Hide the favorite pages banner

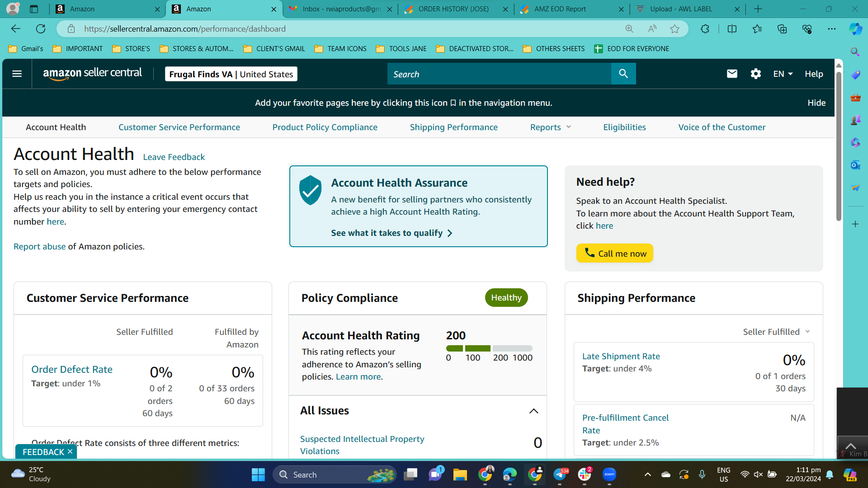click(x=816, y=103)
